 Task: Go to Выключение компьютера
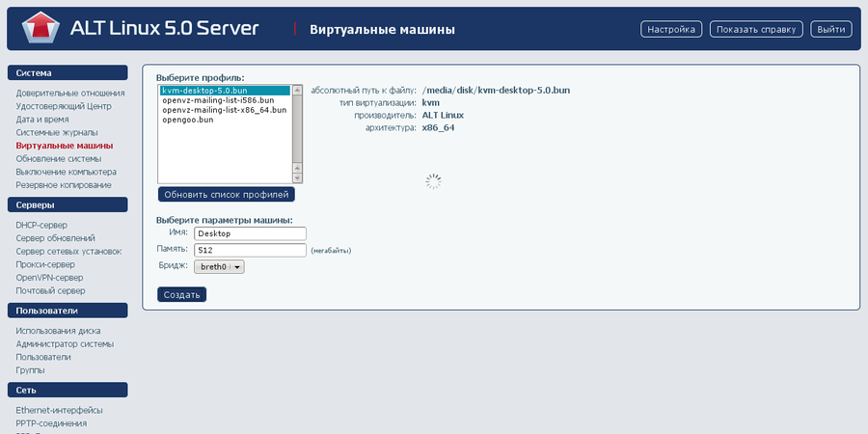tap(66, 172)
